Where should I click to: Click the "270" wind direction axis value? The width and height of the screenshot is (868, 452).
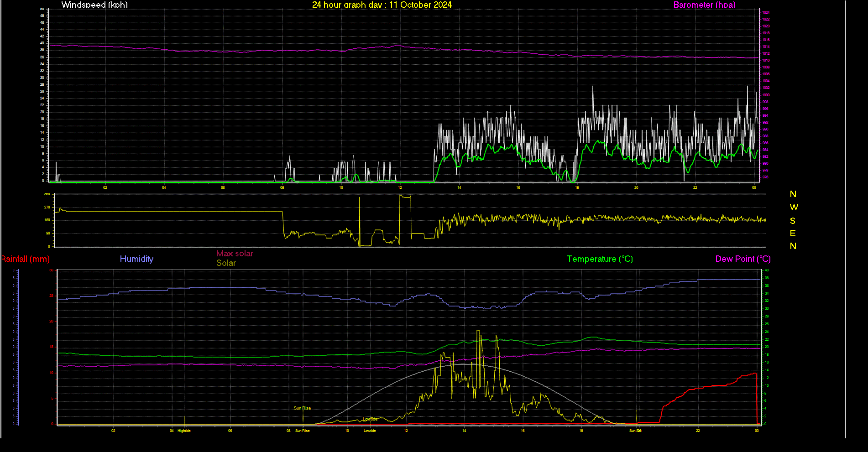[x=47, y=207]
